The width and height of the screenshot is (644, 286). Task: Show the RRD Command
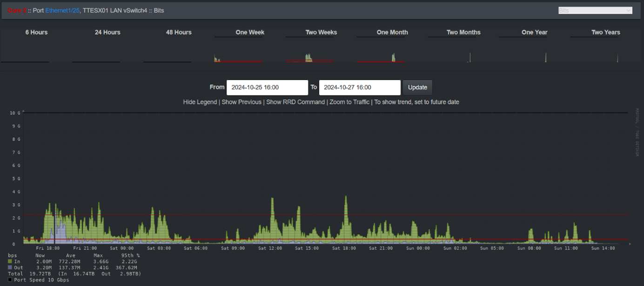[295, 102]
